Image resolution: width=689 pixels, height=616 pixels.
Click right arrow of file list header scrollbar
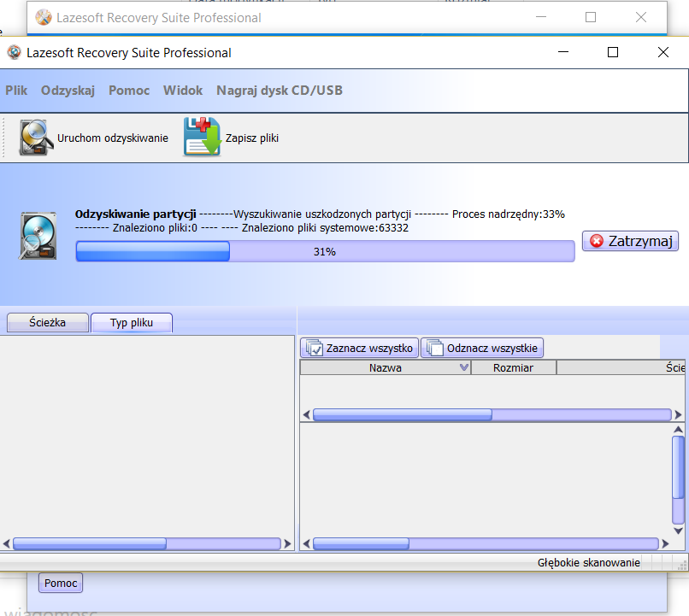pyautogui.click(x=678, y=414)
